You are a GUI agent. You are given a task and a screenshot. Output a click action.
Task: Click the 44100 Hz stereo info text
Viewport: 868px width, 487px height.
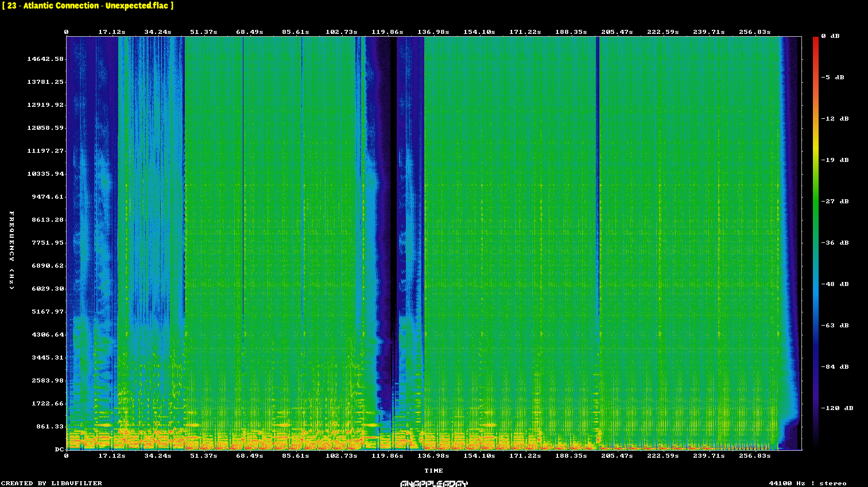coord(808,484)
